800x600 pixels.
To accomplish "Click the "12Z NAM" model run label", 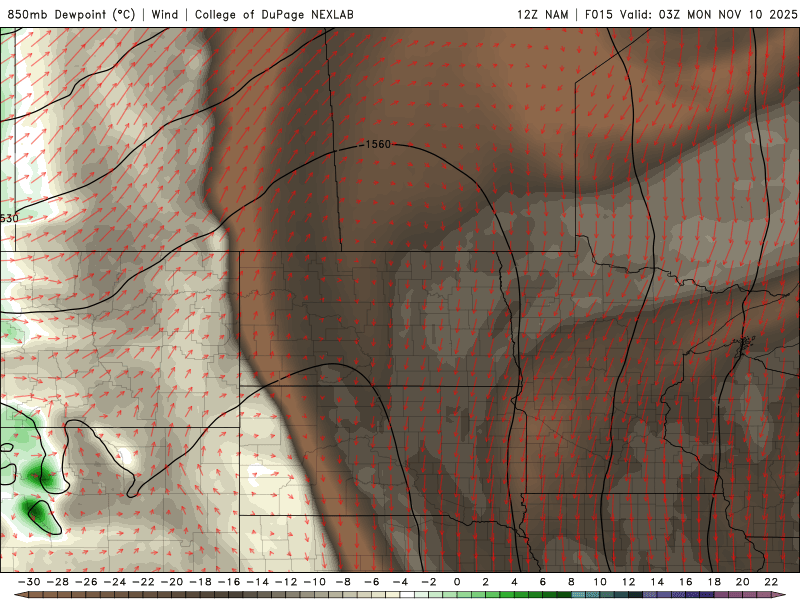I will (x=543, y=14).
